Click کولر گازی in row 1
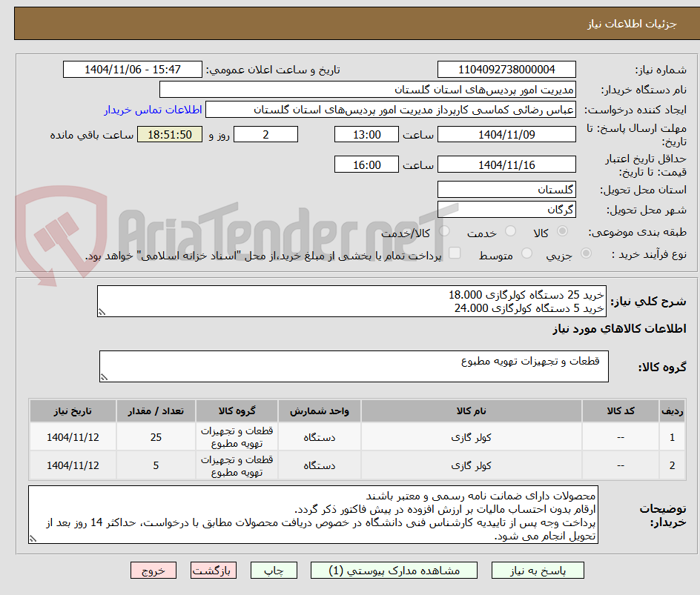Screen dimensions: 700x595 [471, 438]
